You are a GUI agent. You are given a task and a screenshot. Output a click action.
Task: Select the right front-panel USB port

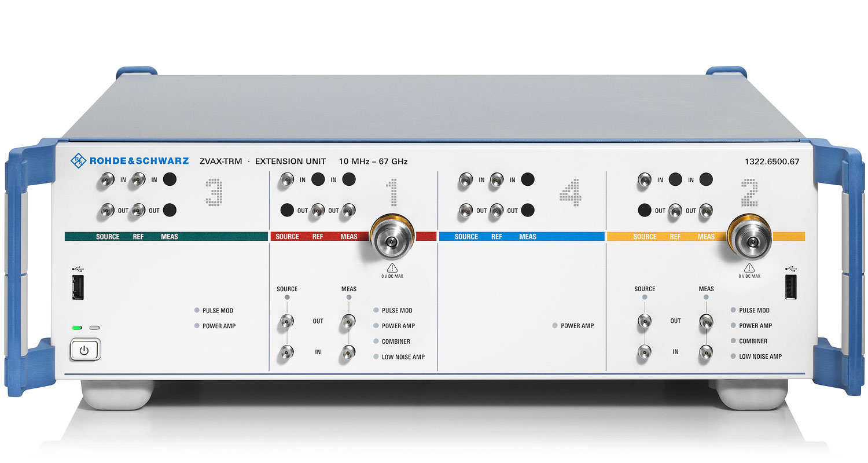click(x=790, y=288)
